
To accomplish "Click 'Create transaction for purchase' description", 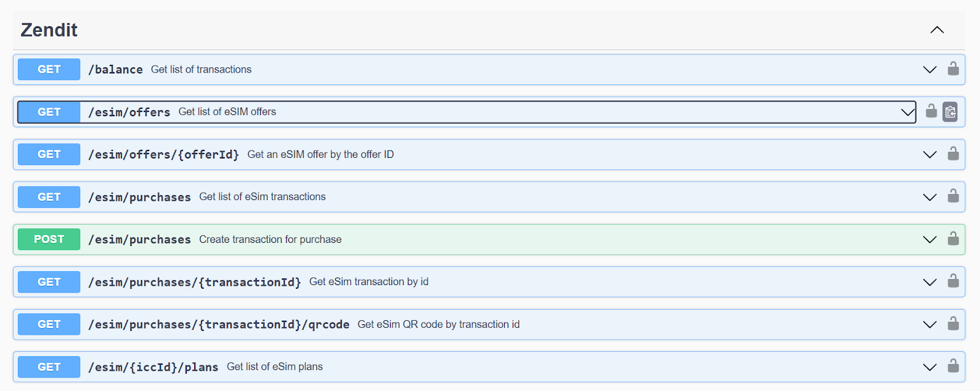I will pyautogui.click(x=270, y=239).
